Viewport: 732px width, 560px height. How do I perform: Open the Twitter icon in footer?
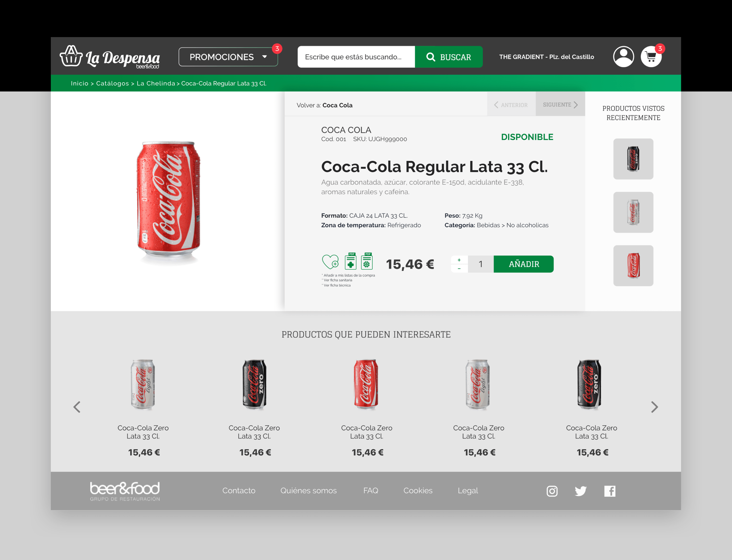click(581, 491)
